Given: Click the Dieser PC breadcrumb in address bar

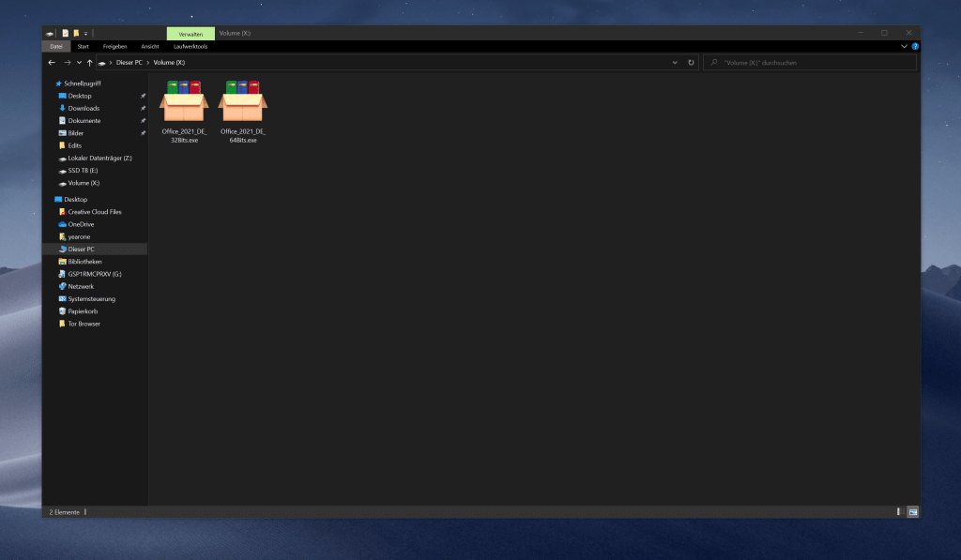Looking at the screenshot, I should [130, 63].
